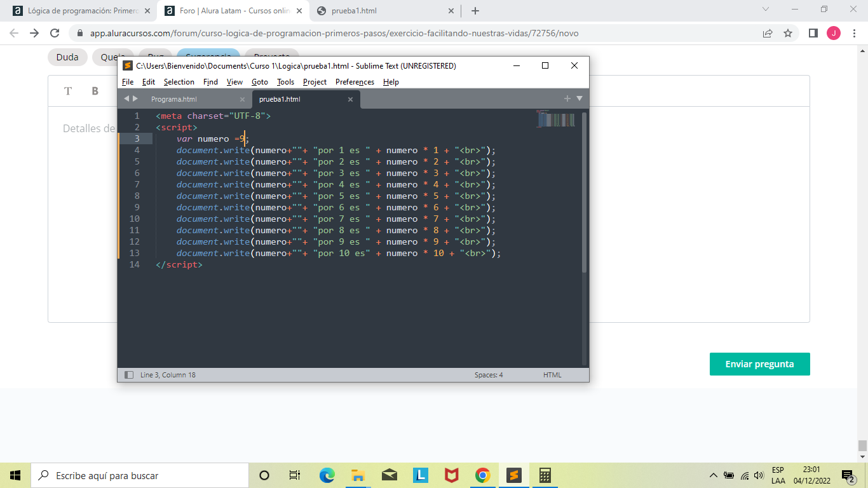Open the Preferences menu
This screenshot has width=868, height=488.
coord(355,82)
